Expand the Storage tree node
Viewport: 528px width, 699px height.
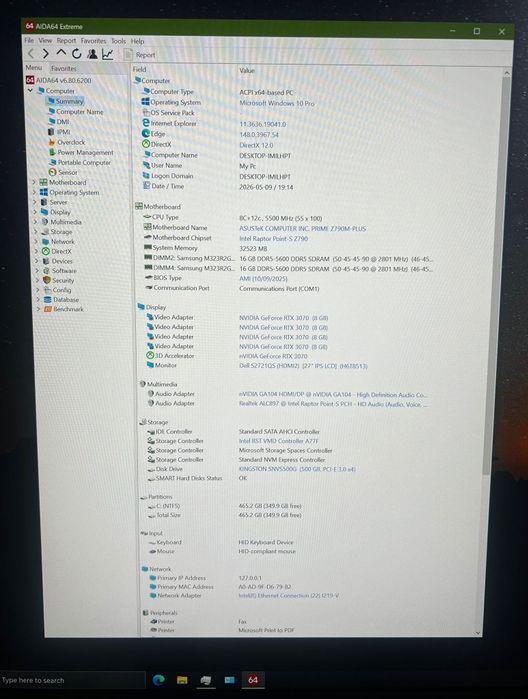(37, 231)
